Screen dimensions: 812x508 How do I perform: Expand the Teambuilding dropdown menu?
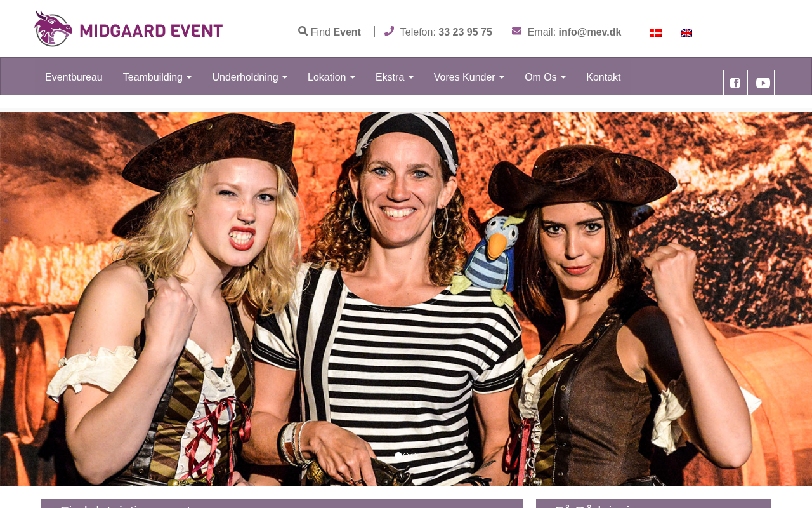157,77
